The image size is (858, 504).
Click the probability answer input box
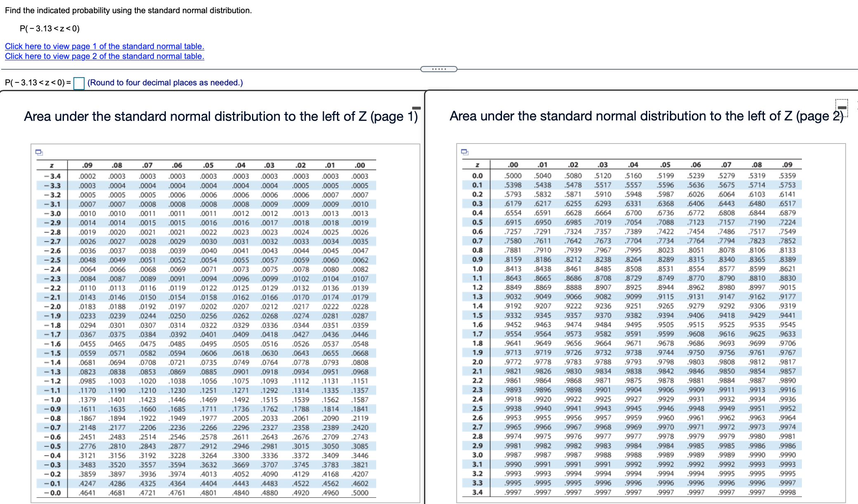[78, 83]
